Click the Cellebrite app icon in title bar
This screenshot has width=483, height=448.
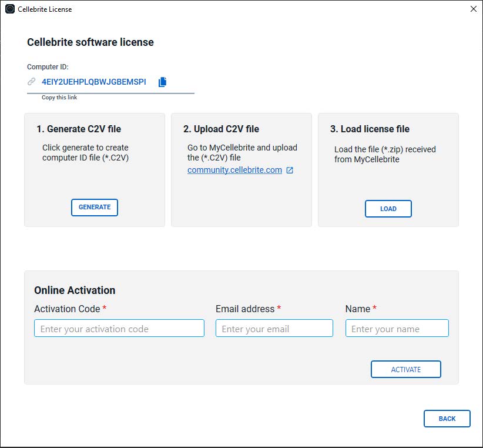point(10,9)
